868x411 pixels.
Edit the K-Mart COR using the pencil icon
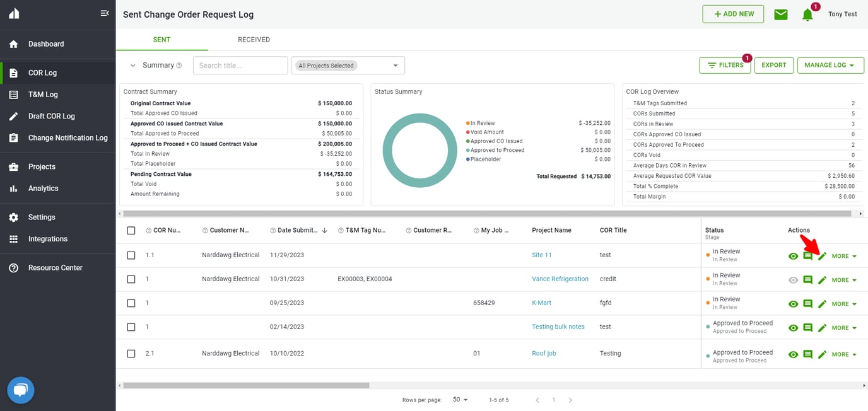pos(821,303)
